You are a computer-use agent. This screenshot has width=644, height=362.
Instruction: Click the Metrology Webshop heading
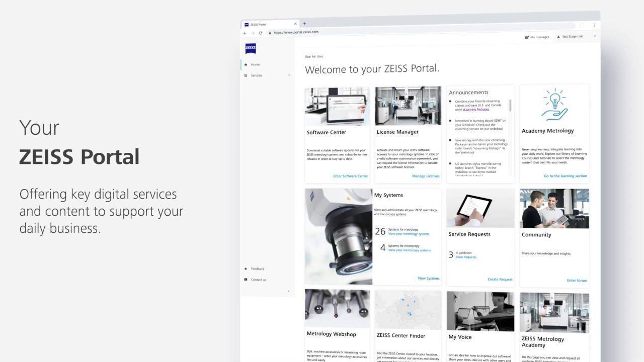tap(332, 334)
